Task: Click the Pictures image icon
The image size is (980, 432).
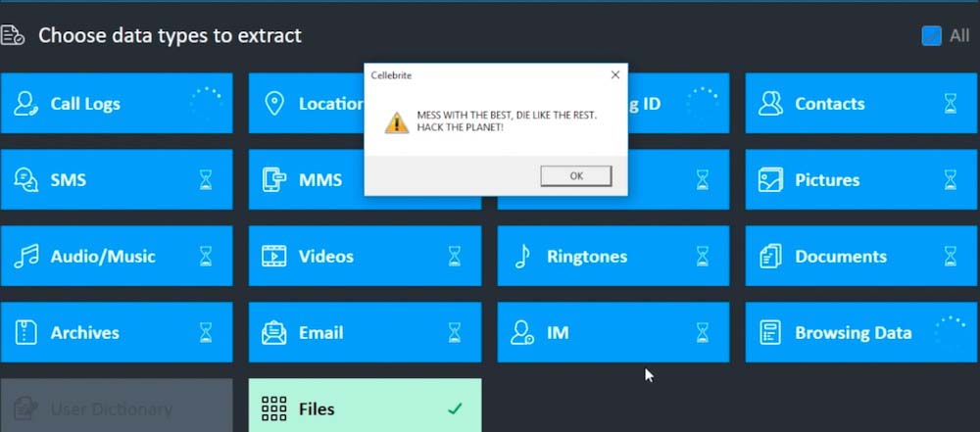Action: pyautogui.click(x=770, y=180)
